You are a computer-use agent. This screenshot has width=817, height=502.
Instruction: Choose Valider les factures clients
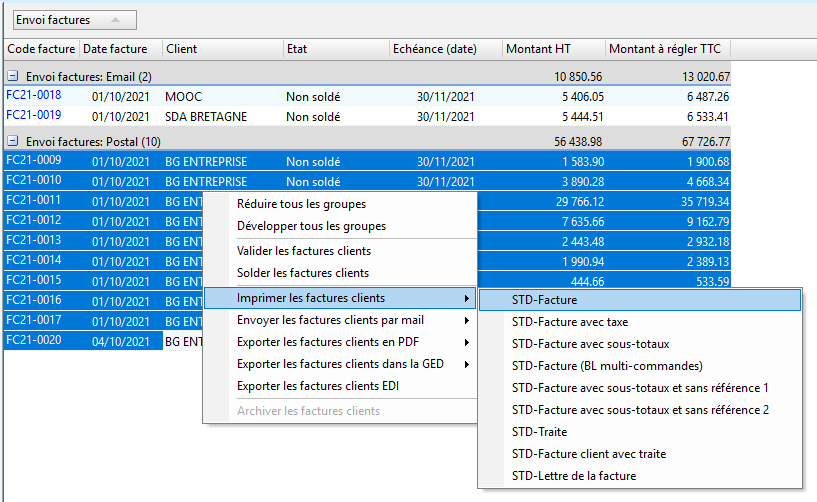[303, 251]
